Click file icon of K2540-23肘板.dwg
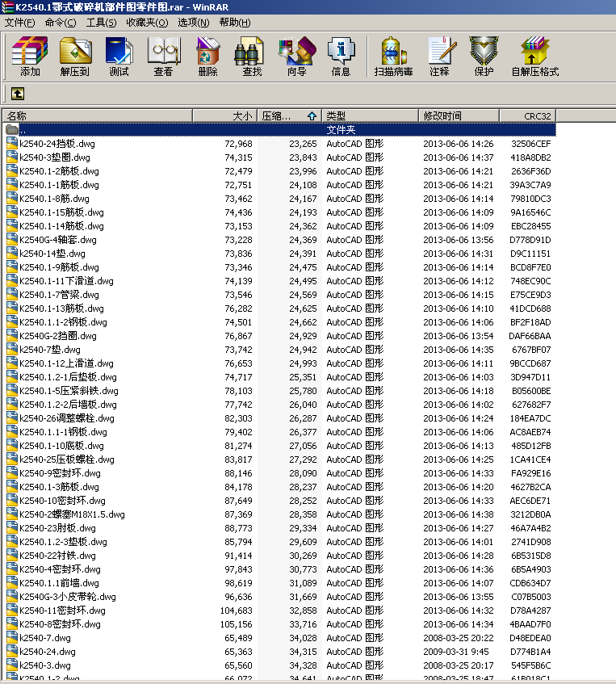This screenshot has height=684, width=616. [12, 528]
